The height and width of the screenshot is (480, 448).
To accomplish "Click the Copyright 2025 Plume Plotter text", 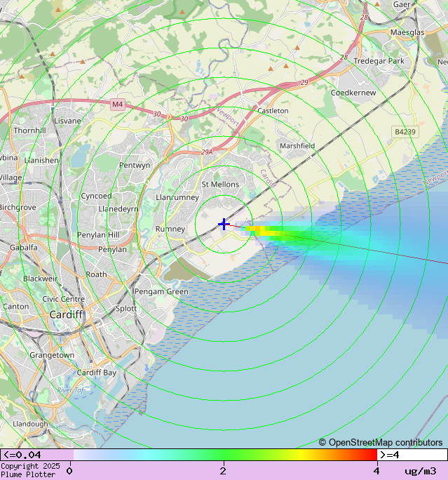I will 30,470.
